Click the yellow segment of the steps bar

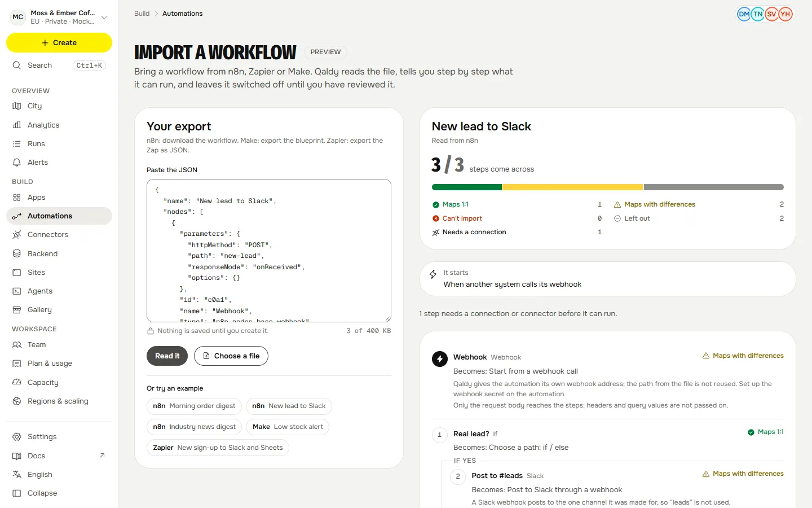tap(573, 187)
